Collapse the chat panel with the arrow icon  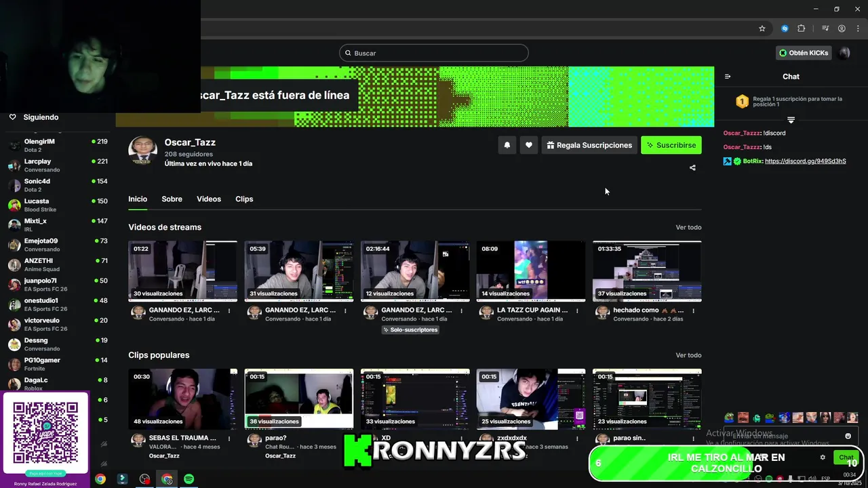[x=728, y=77]
